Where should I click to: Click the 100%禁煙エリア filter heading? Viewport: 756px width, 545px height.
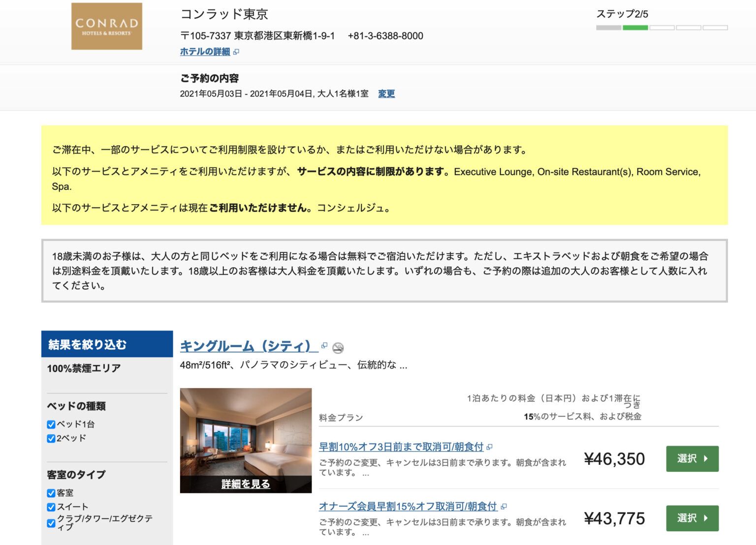click(x=84, y=368)
